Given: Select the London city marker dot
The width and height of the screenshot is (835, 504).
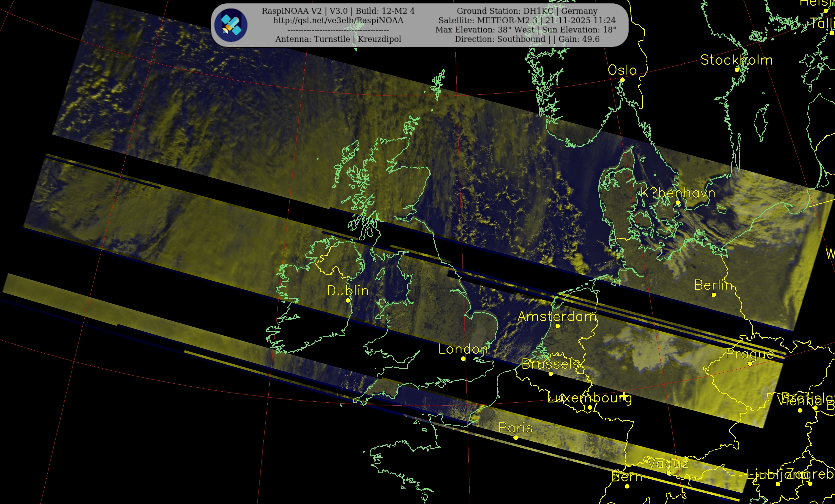Looking at the screenshot, I should (463, 359).
